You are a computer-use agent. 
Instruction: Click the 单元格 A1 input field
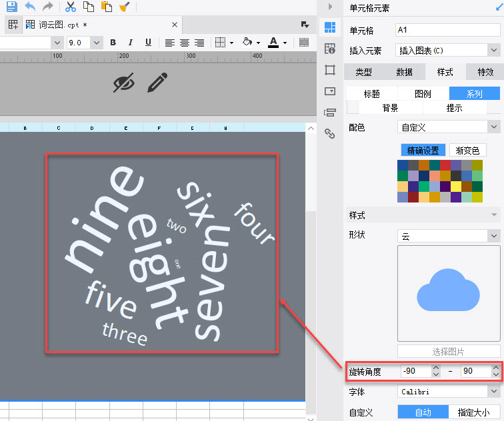click(447, 30)
